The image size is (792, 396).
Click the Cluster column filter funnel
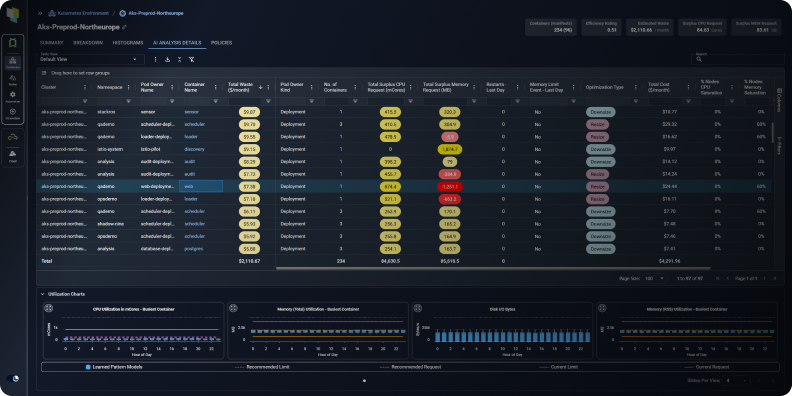point(84,101)
